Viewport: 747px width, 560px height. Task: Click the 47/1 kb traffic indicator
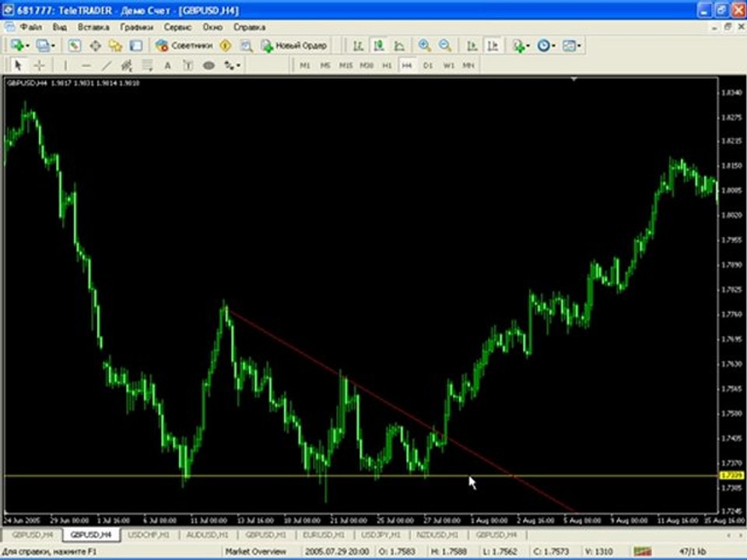693,551
